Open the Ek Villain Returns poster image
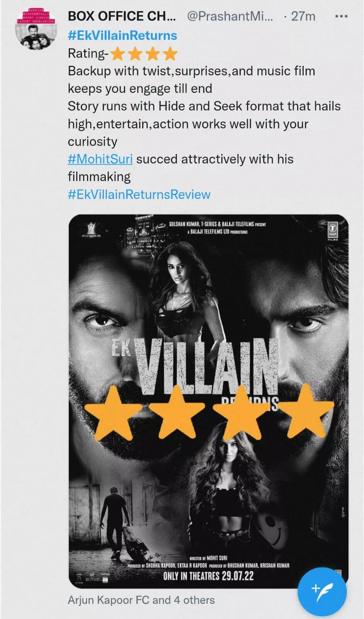 (x=209, y=401)
